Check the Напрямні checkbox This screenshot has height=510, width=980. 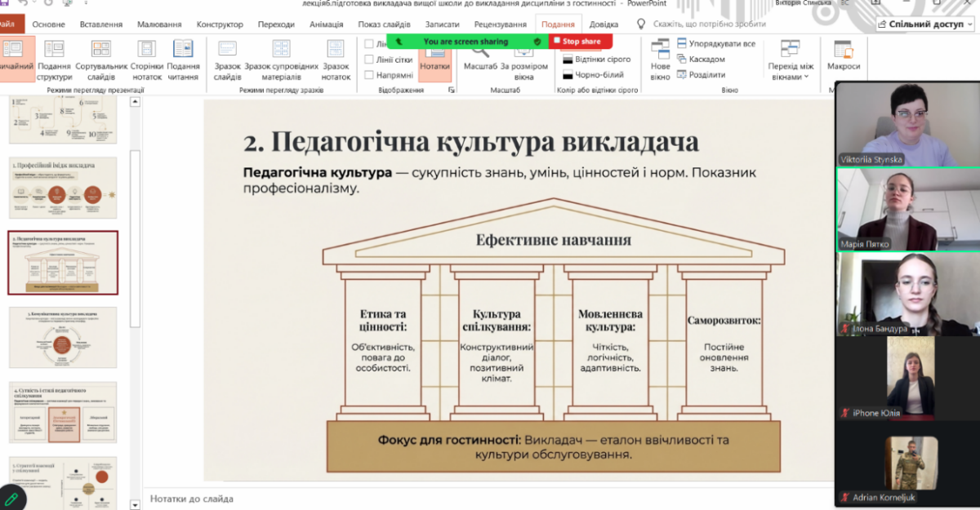point(370,75)
